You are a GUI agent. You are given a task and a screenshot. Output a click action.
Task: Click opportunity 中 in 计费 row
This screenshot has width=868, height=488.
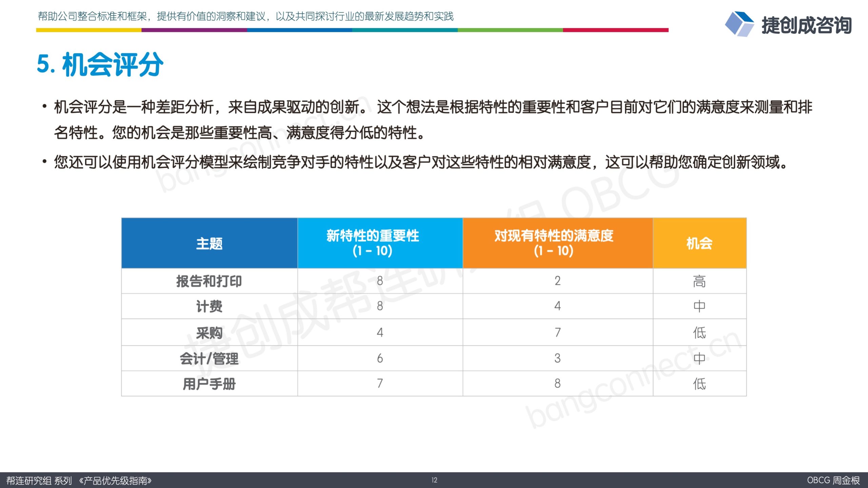(x=699, y=306)
